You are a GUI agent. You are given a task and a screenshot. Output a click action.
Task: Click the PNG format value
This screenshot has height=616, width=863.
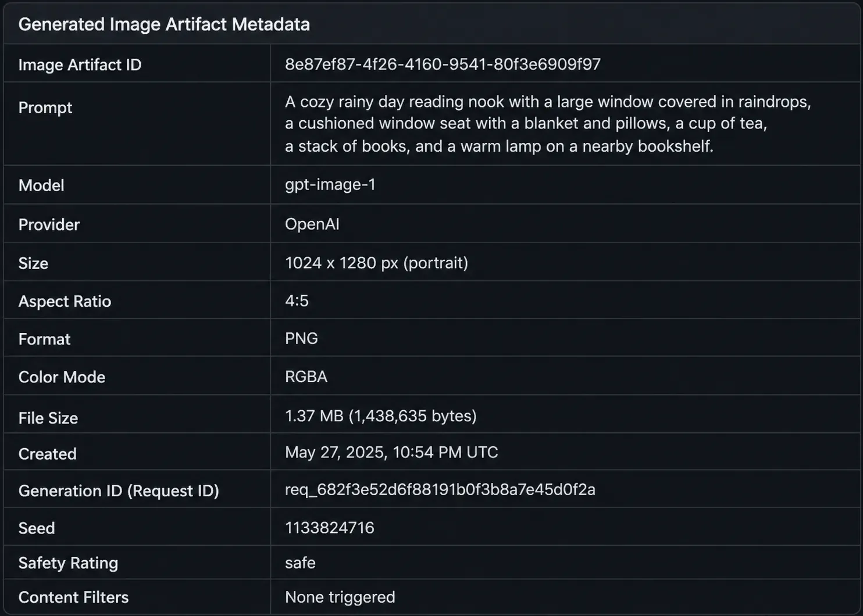301,338
